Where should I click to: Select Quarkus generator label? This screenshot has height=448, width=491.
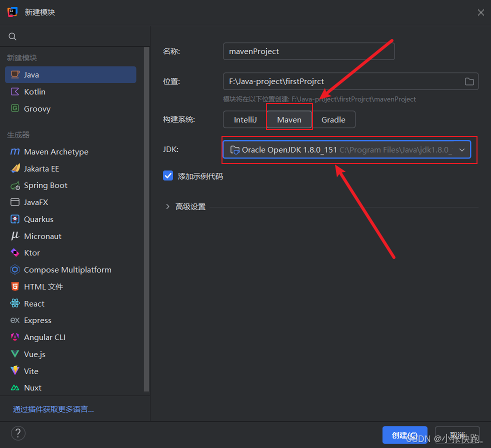tap(38, 219)
